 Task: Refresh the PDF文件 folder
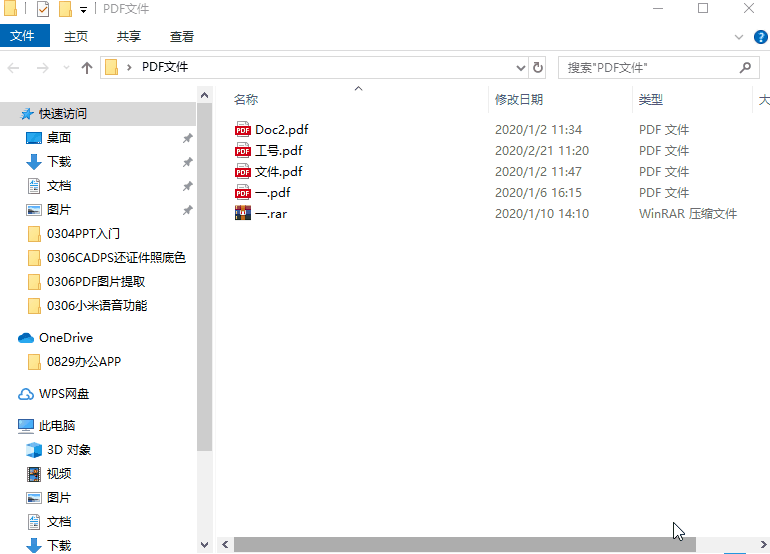pos(538,67)
